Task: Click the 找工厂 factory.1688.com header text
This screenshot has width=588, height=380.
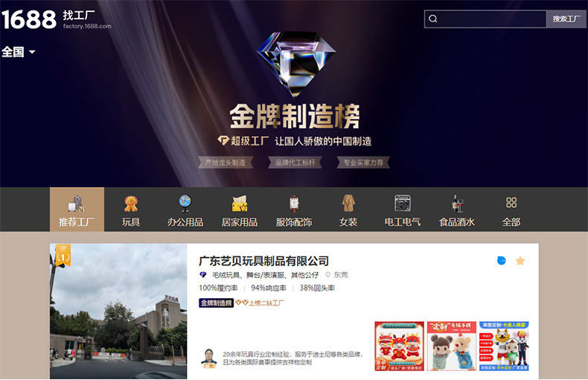Action: 87,19
